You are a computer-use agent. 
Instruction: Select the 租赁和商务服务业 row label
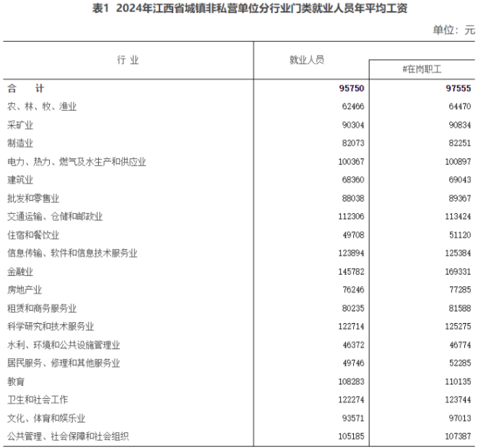pos(42,308)
